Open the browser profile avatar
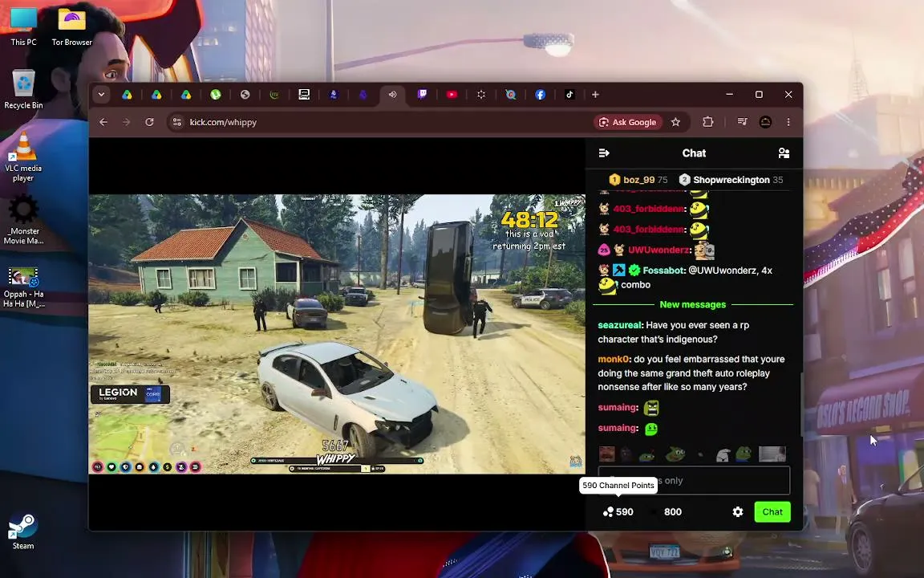This screenshot has height=578, width=924. (765, 122)
